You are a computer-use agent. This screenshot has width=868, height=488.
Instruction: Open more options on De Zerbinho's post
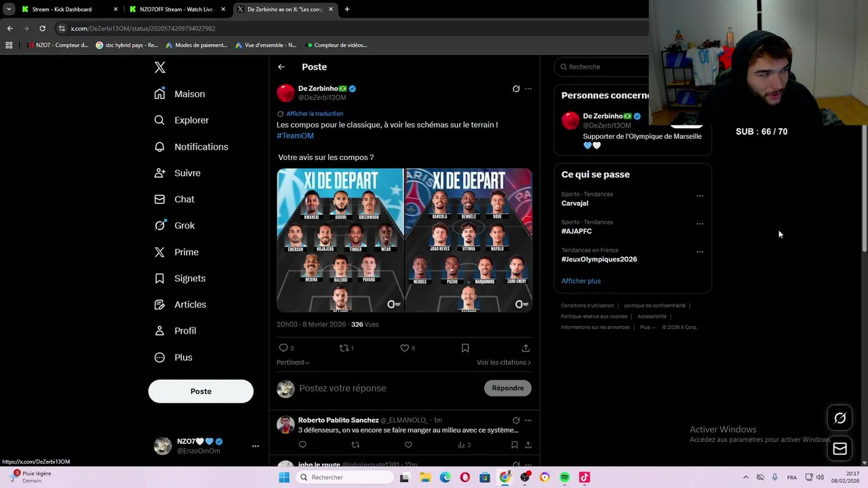coord(528,89)
